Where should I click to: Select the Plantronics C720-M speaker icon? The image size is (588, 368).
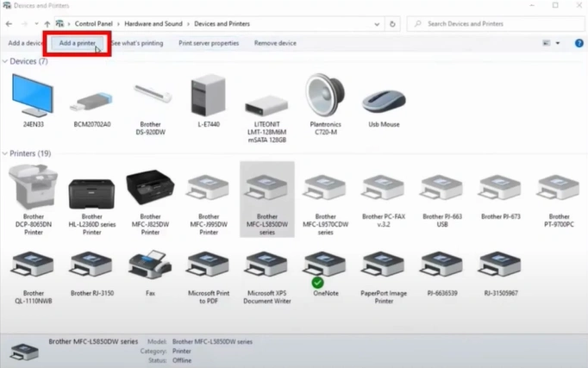coord(325,97)
